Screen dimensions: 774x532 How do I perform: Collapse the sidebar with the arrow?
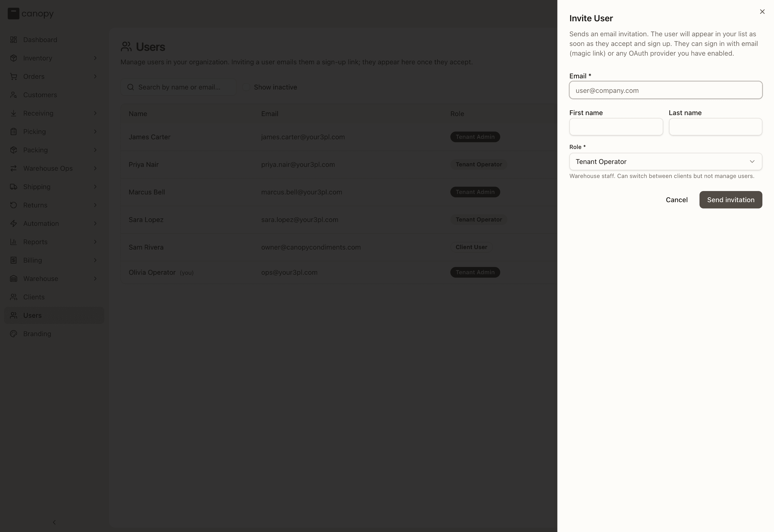coord(54,522)
